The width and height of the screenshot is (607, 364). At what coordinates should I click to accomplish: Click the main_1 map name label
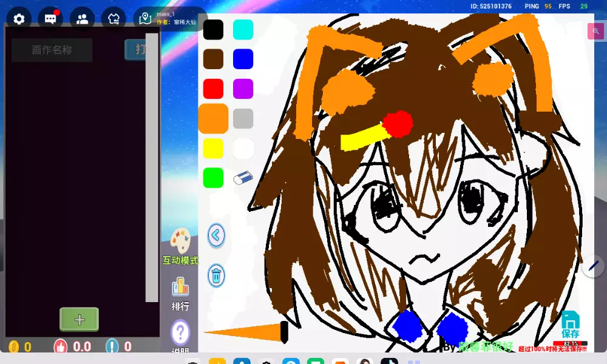pyautogui.click(x=165, y=14)
